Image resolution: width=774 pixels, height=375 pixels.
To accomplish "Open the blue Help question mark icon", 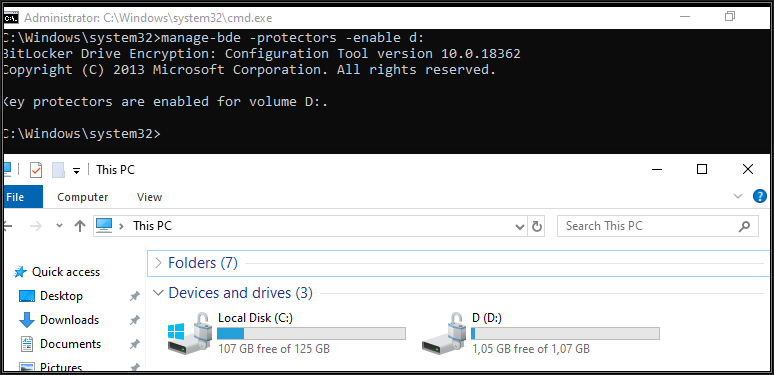I will [760, 196].
